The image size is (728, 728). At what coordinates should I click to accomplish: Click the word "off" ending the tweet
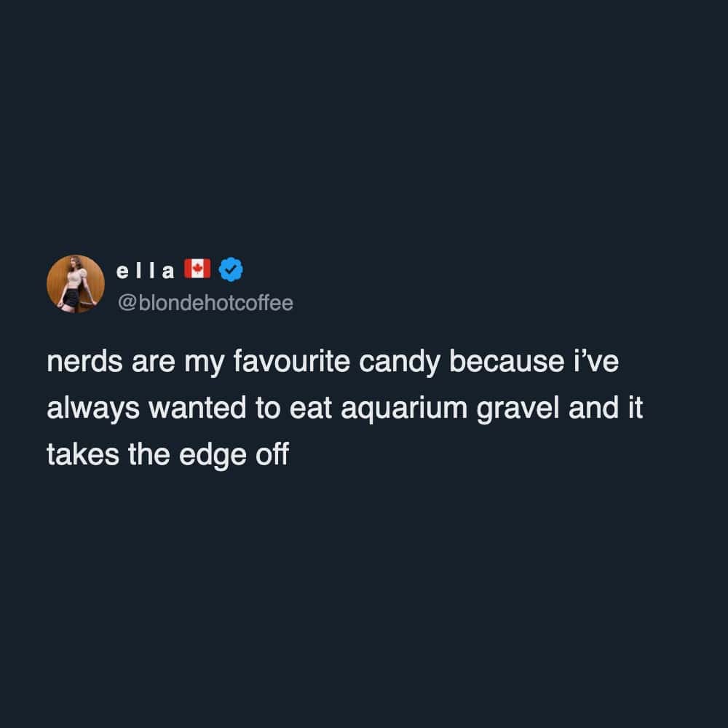click(272, 454)
